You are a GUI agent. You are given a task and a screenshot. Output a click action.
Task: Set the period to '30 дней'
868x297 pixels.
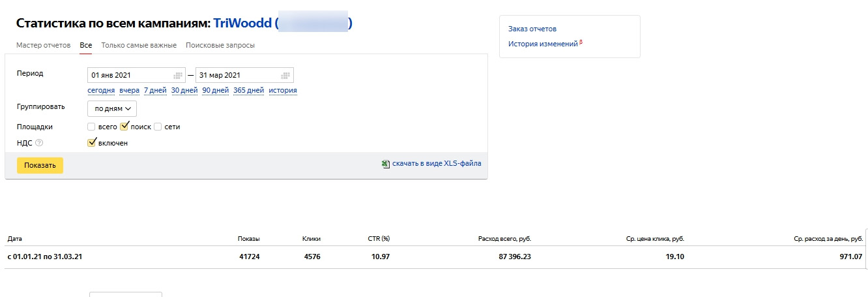click(x=184, y=91)
